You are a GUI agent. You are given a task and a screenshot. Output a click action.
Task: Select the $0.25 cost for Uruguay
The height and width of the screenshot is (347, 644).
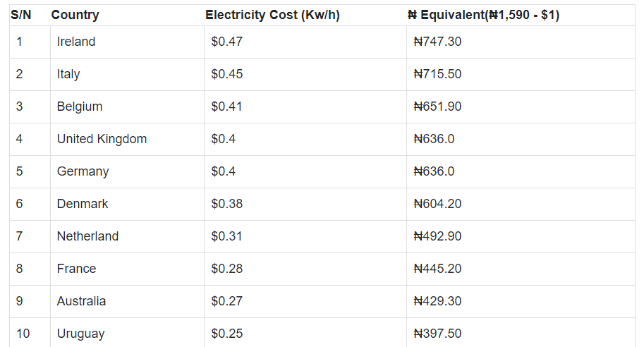coord(226,334)
